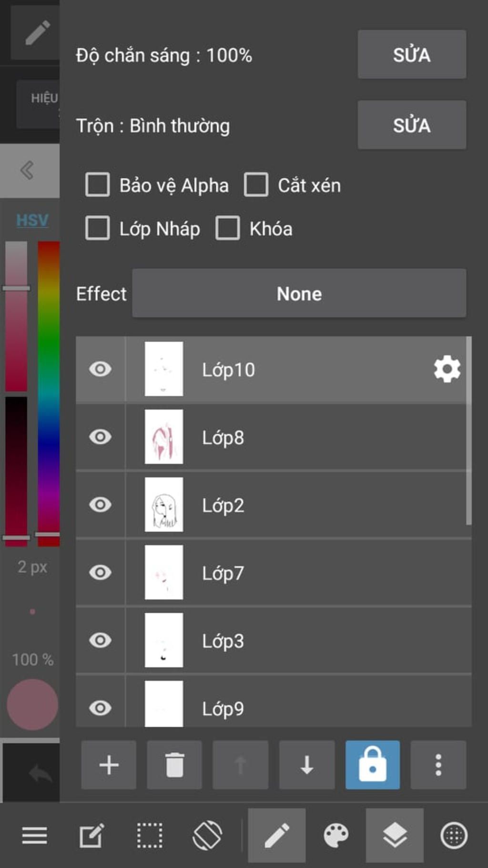
Task: Delete the selected layer with trash icon
Action: click(x=174, y=765)
